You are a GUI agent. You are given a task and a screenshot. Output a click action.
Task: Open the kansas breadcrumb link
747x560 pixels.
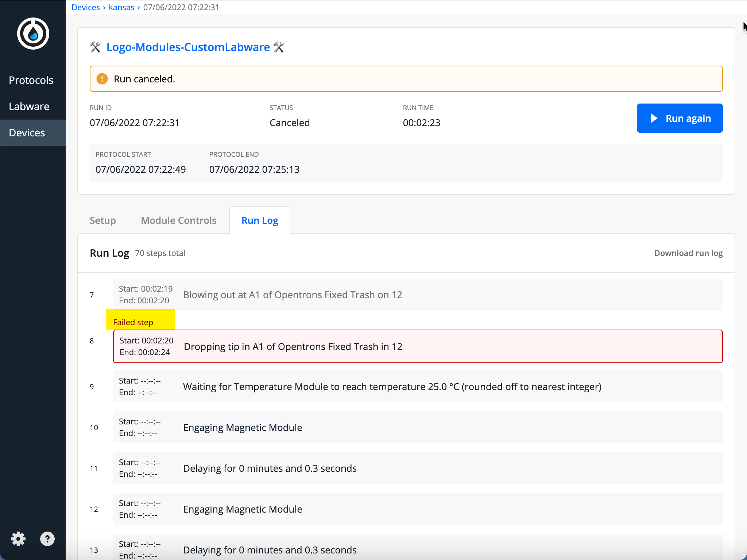click(x=122, y=7)
